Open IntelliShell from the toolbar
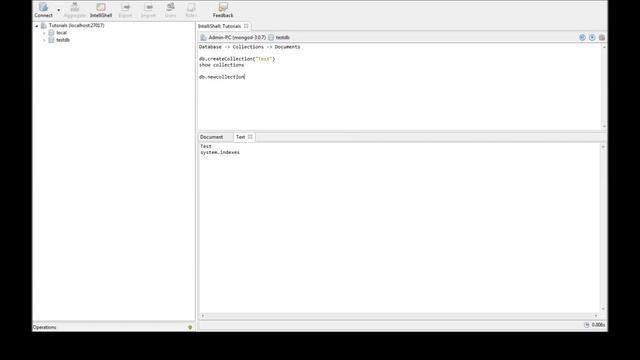This screenshot has width=640, height=360. (101, 10)
